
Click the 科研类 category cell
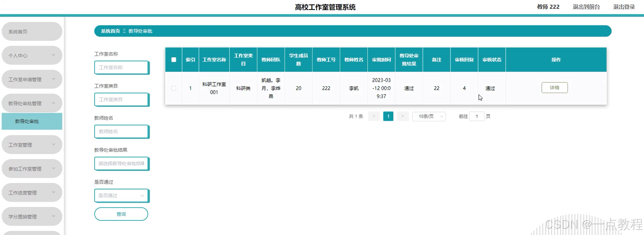pyautogui.click(x=243, y=88)
